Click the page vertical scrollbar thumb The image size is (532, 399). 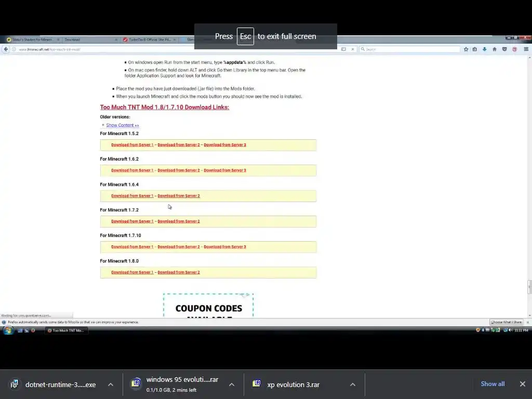coord(529,287)
